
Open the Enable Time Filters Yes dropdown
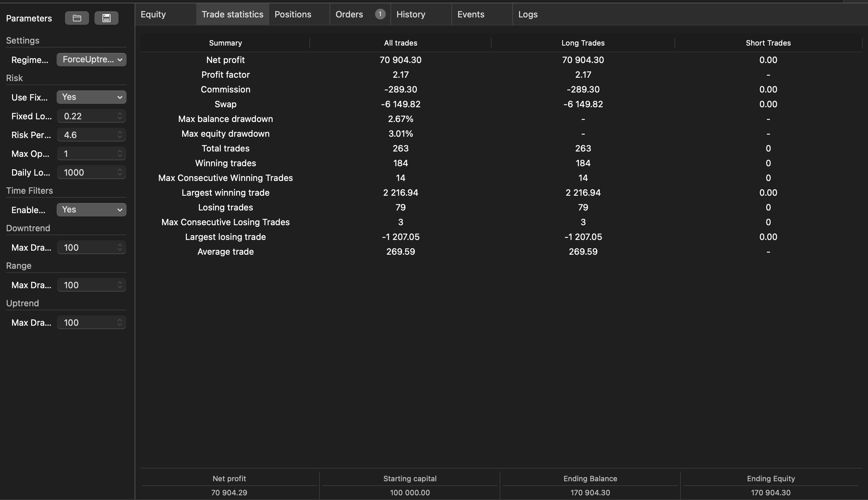91,209
